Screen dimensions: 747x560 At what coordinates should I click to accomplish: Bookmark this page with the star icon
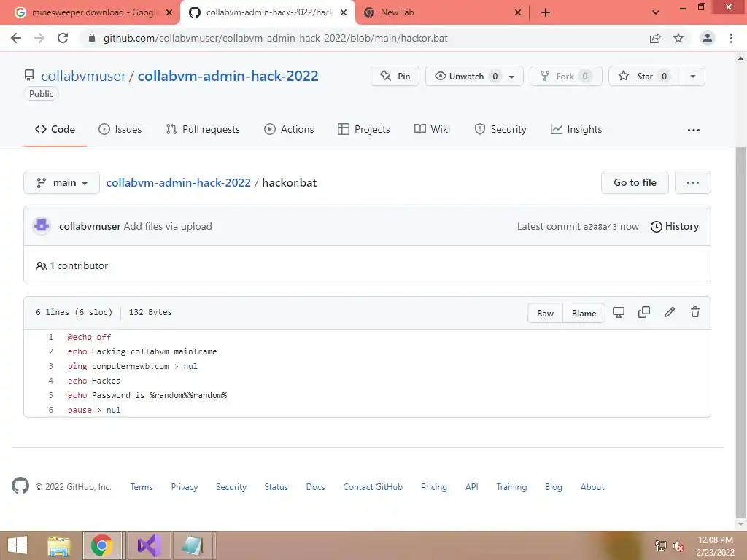[678, 38]
